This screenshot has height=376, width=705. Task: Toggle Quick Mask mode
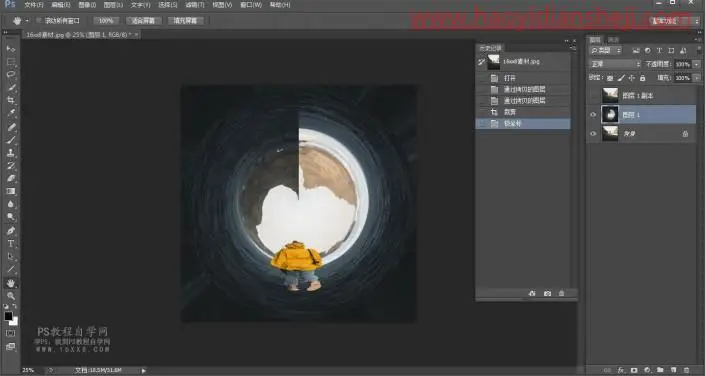11,333
